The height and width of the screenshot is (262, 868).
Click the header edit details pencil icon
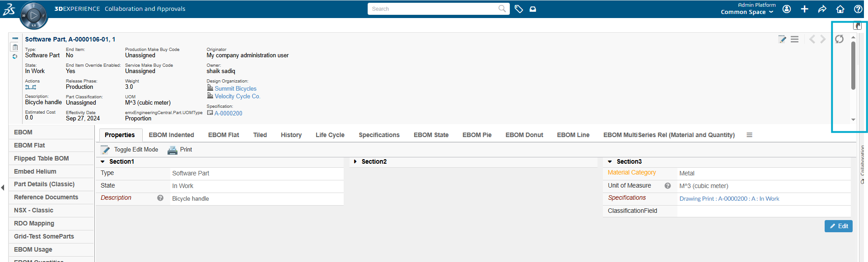pos(782,39)
